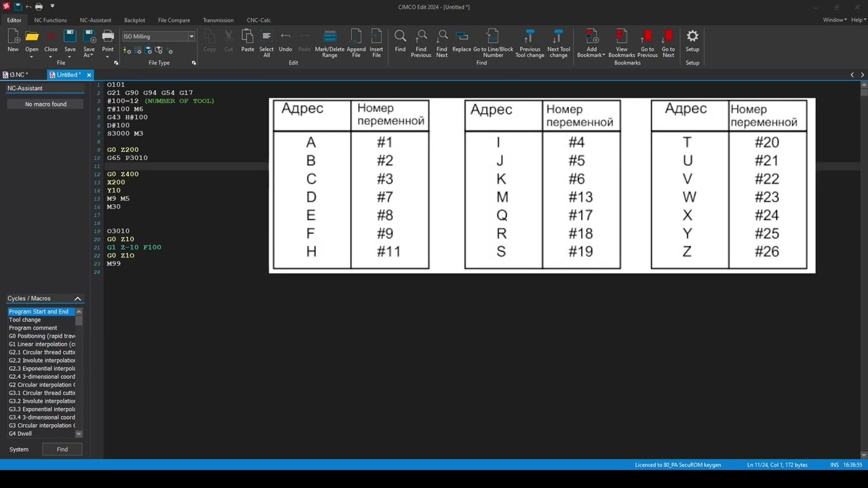
Task: Click the New file icon
Action: point(13,37)
